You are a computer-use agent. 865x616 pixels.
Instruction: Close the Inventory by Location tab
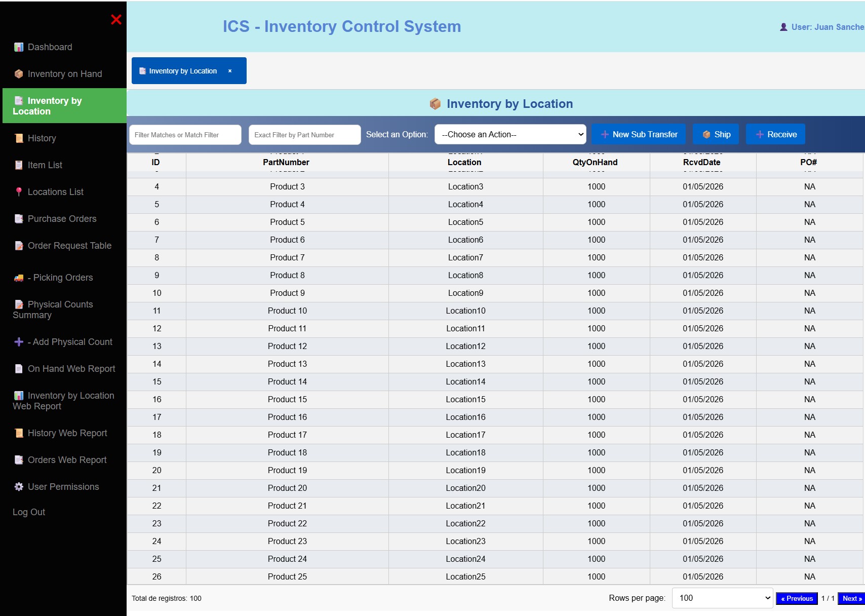click(230, 71)
